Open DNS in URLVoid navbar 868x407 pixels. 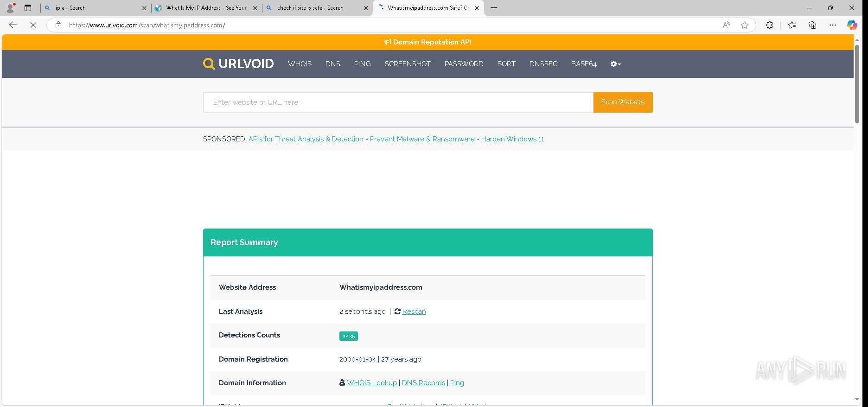[332, 64]
